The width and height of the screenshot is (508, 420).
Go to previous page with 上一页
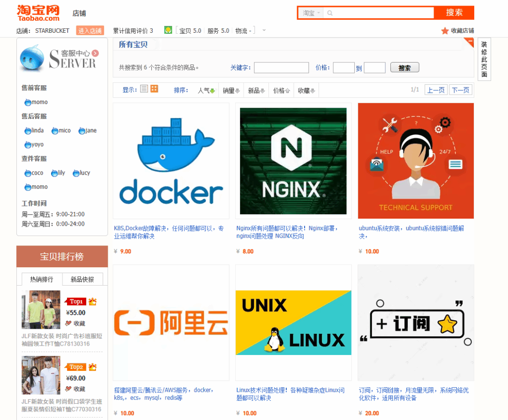click(x=436, y=90)
